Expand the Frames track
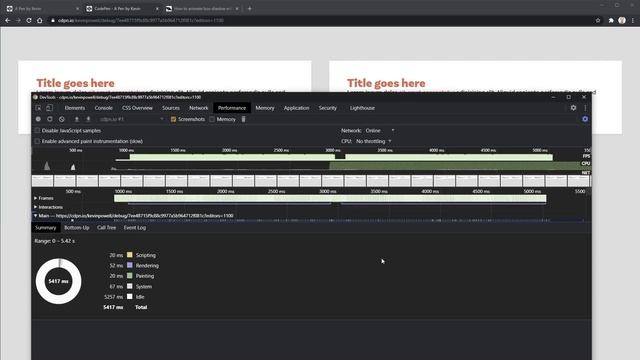The image size is (640, 360). click(x=36, y=198)
